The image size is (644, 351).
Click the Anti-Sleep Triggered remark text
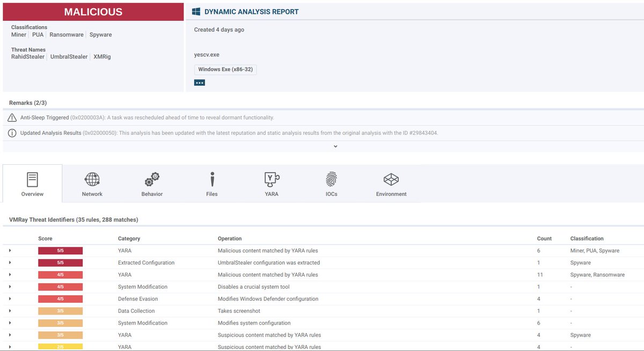coord(147,118)
